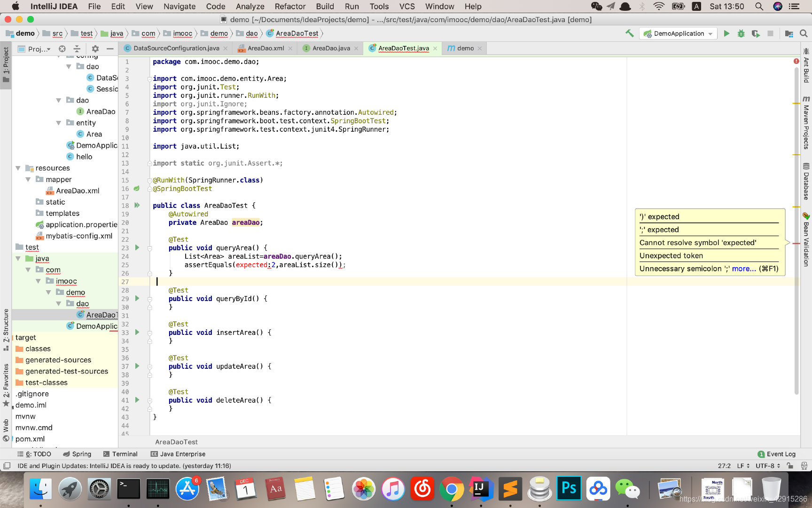Run deleteArea test via gutter arrow
Viewport: 812px width, 508px height.
click(x=137, y=400)
